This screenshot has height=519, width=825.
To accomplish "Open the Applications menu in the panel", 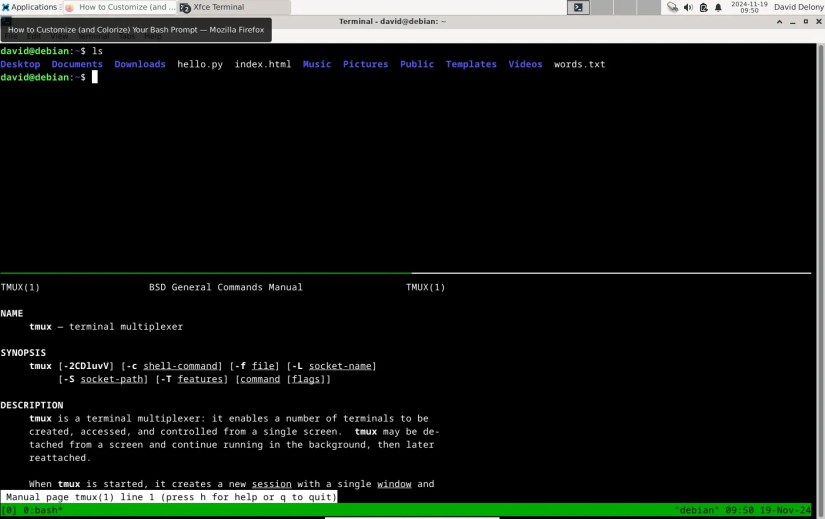I will pos(29,7).
